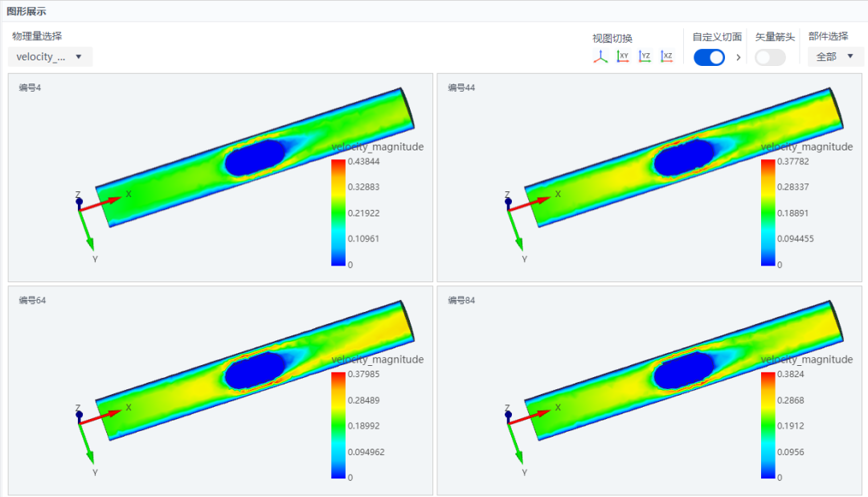Click the color legend bar in 编号4 panel
The image size is (868, 497).
[x=338, y=213]
